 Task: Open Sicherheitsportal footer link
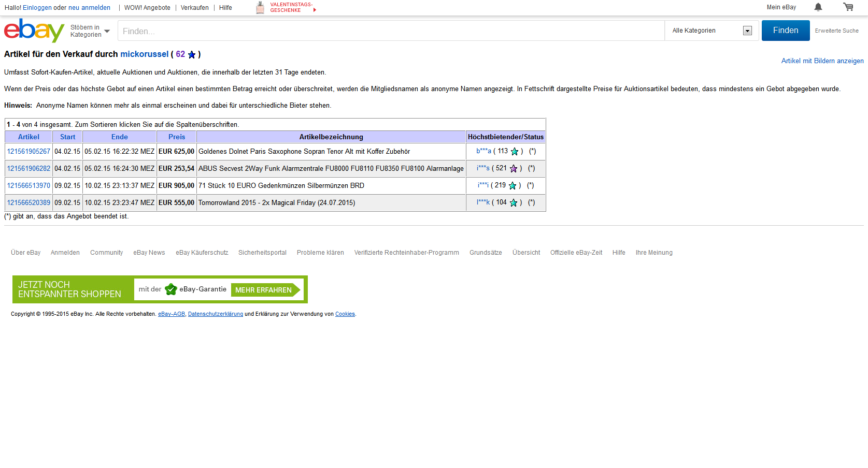(x=262, y=253)
